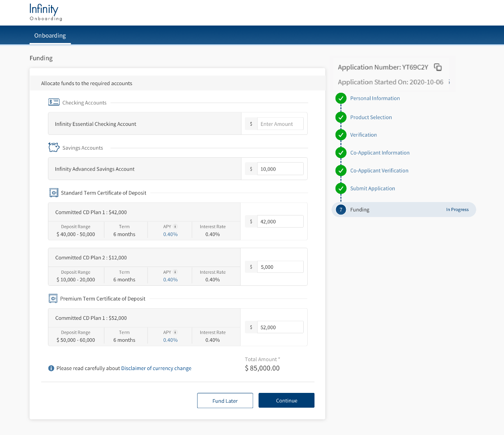
Task: Open the Product Selection step
Action: [370, 117]
